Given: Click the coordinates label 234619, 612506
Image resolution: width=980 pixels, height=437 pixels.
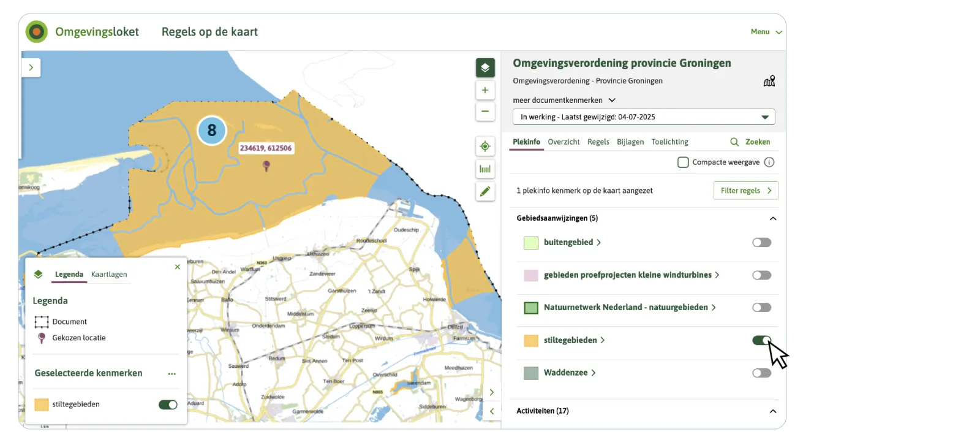Looking at the screenshot, I should click(266, 148).
